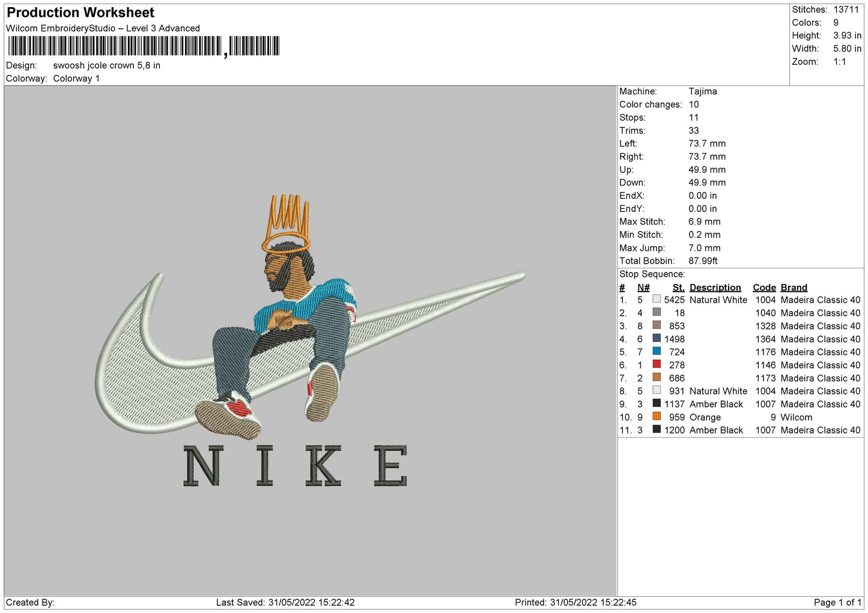
Task: Click the Trims value 33
Action: [694, 130]
